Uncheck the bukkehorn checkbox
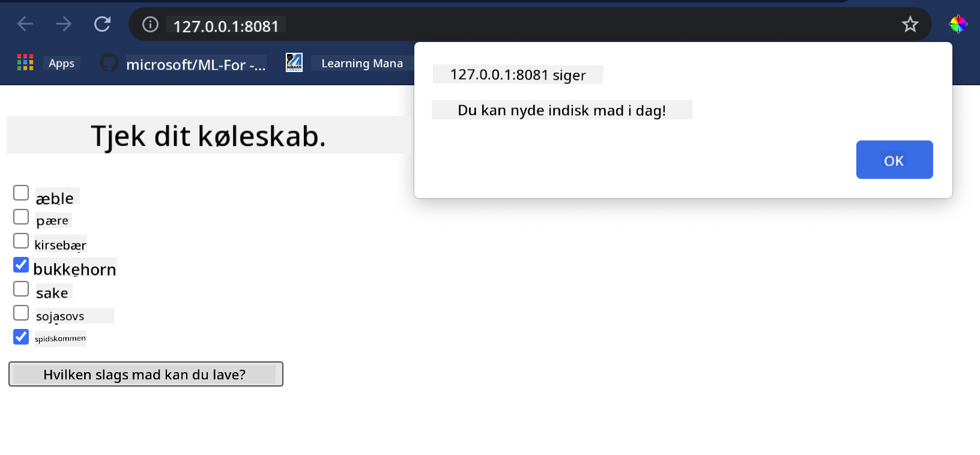 [21, 265]
